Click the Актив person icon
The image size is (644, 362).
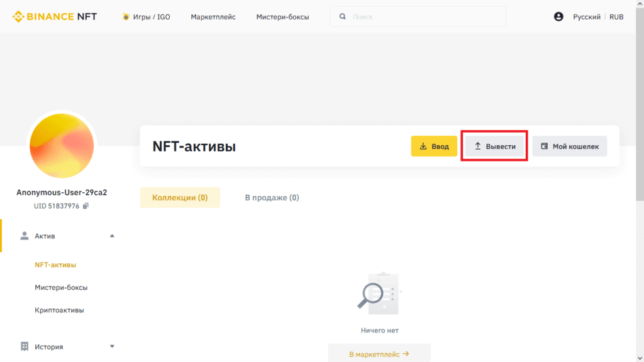pyautogui.click(x=25, y=236)
